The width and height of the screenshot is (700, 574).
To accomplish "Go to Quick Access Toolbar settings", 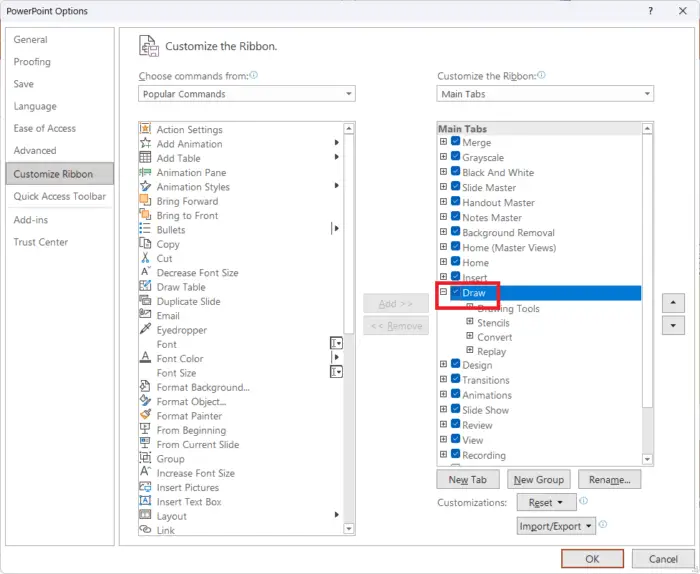I will pos(60,196).
